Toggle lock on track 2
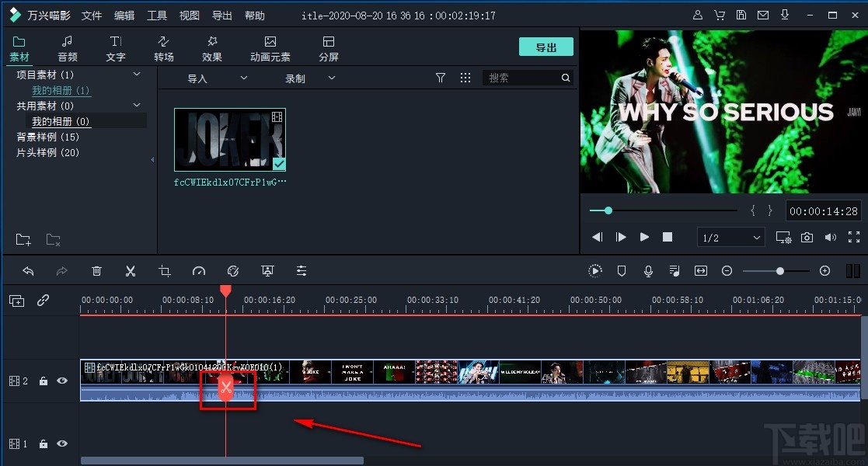868x466 pixels. [x=44, y=381]
